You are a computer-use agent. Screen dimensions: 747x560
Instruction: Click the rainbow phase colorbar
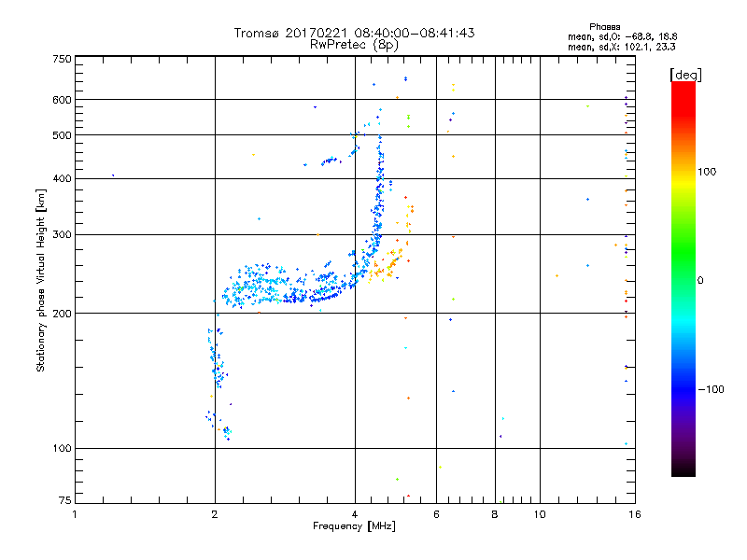[x=684, y=279]
